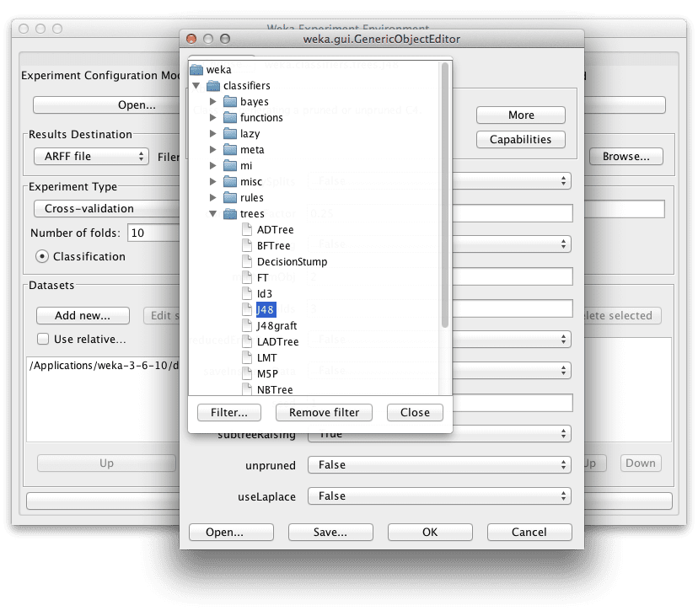
Task: Click the Filter... button
Action: [x=229, y=413]
